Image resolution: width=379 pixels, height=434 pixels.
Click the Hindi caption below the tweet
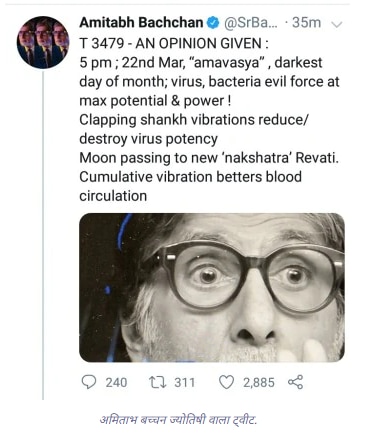pos(179,419)
